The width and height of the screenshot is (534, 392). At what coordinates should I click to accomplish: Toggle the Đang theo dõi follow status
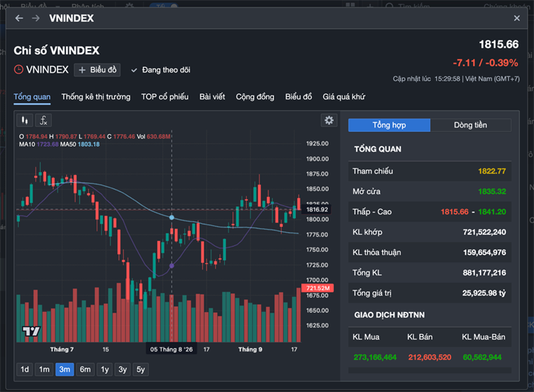click(160, 70)
